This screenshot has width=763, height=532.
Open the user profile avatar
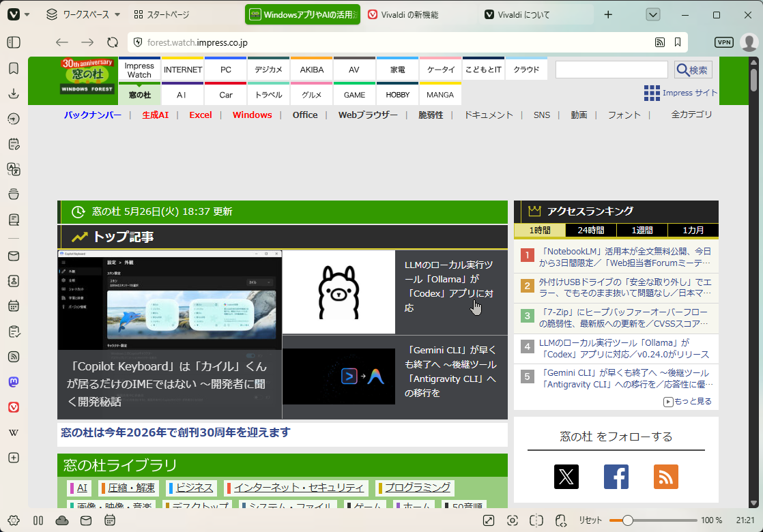pos(749,42)
